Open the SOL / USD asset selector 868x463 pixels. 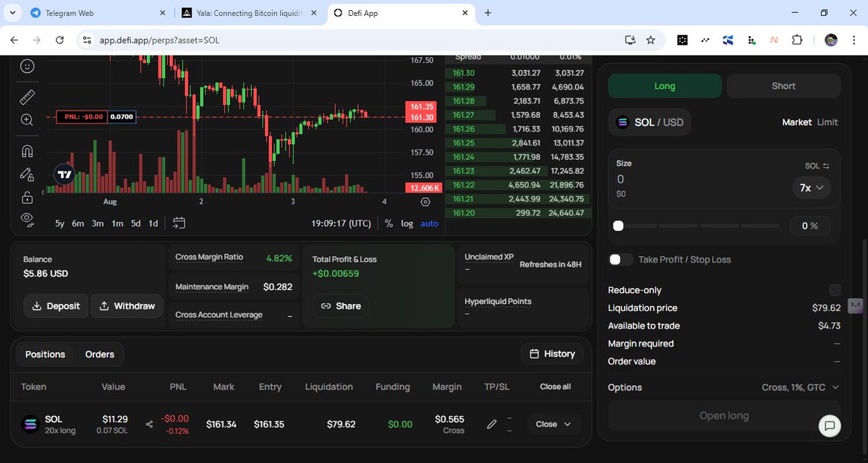click(x=650, y=122)
